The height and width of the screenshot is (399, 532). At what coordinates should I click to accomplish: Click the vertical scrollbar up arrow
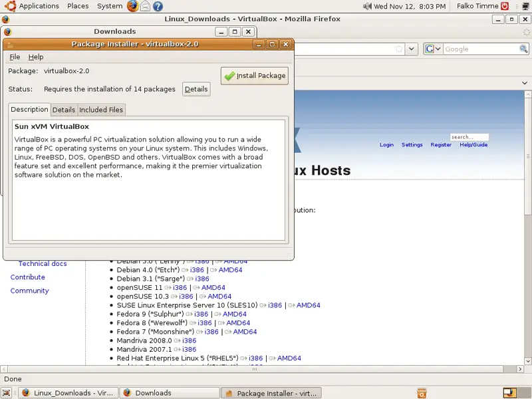[x=527, y=94]
